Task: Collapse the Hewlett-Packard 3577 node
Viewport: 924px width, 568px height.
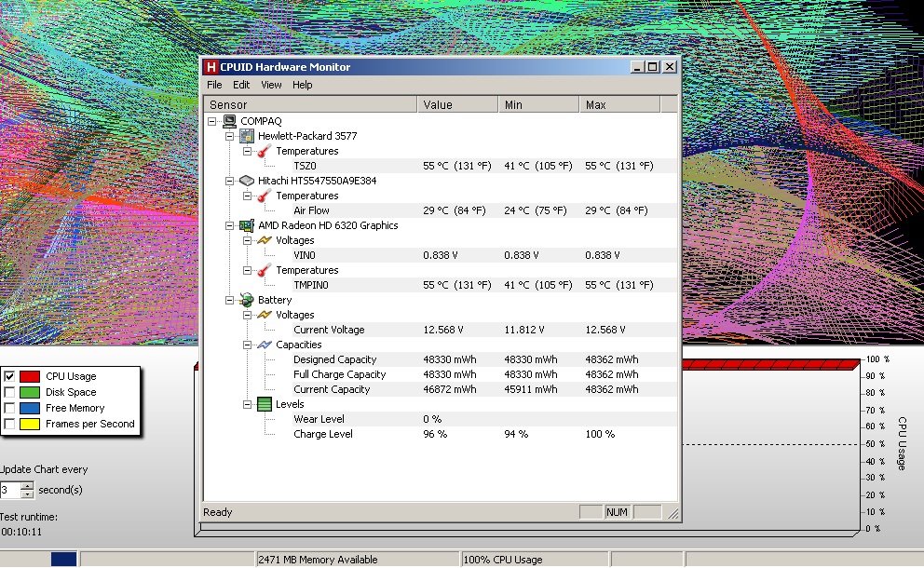Action: 230,136
